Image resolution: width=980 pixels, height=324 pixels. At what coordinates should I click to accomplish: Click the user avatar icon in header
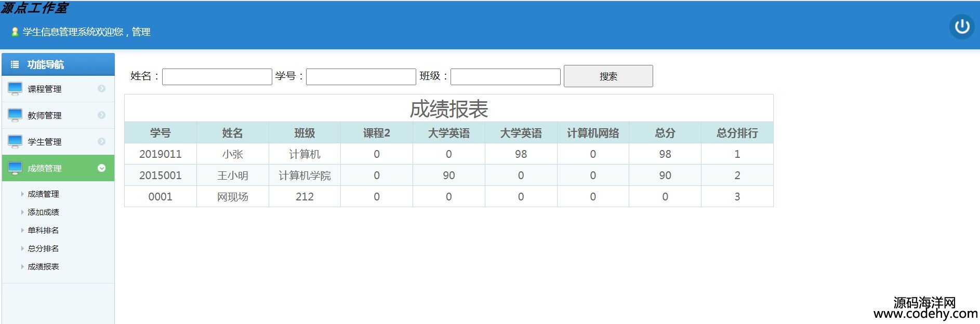(x=15, y=32)
